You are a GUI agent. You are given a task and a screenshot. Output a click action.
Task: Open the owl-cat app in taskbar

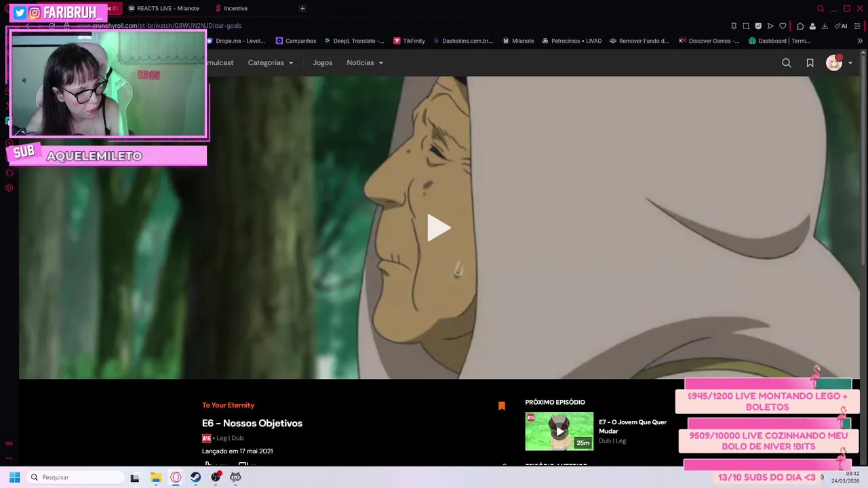[x=235, y=477]
